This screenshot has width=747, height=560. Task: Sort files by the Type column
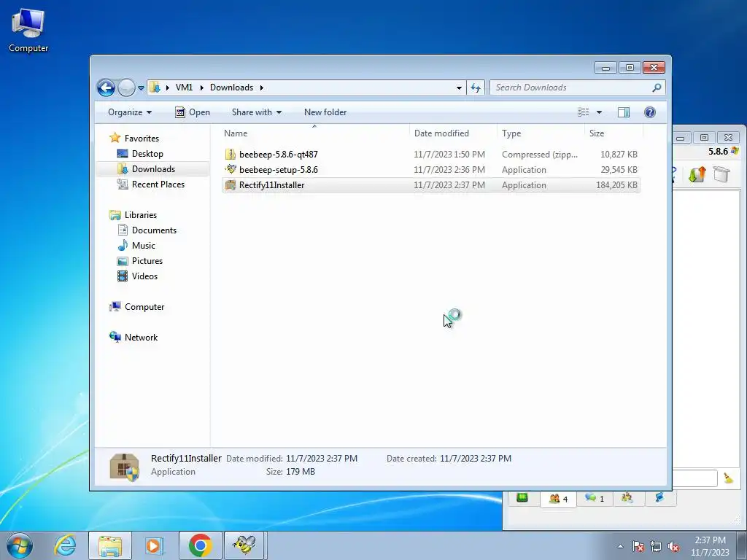coord(541,133)
